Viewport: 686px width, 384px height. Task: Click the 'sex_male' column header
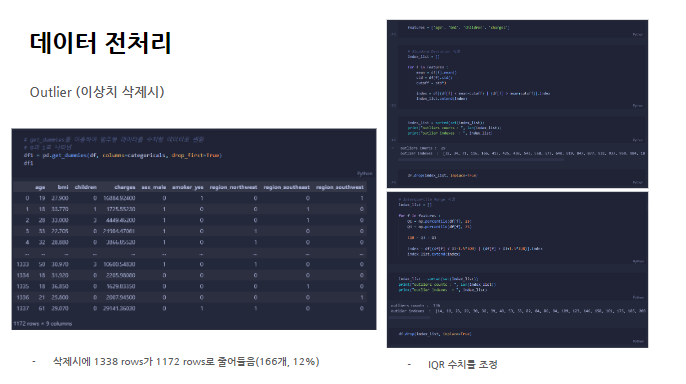pyautogui.click(x=154, y=187)
